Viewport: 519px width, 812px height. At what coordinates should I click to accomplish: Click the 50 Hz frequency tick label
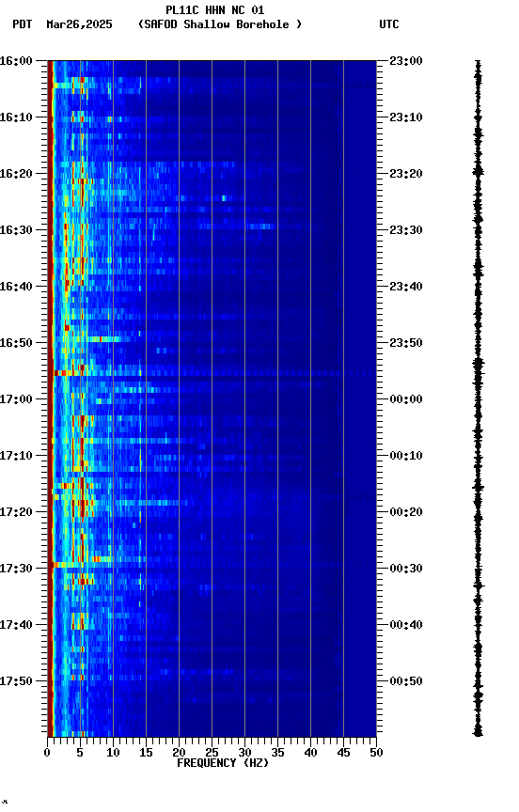pyautogui.click(x=377, y=753)
